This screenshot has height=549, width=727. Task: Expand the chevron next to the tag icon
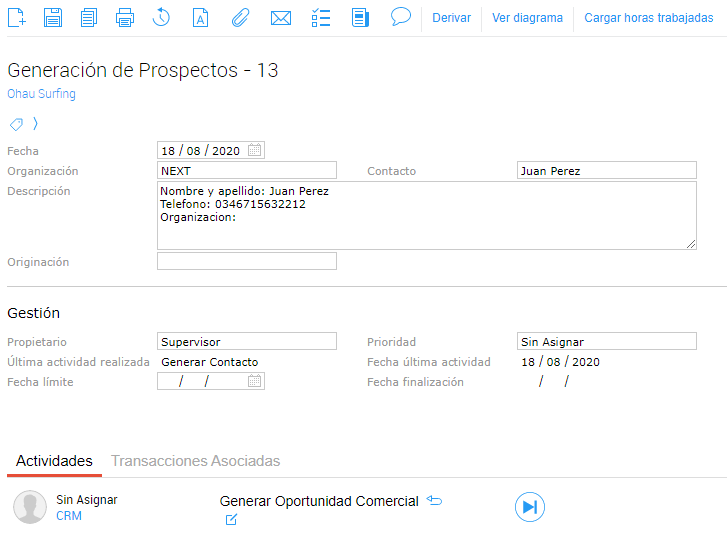coord(36,124)
